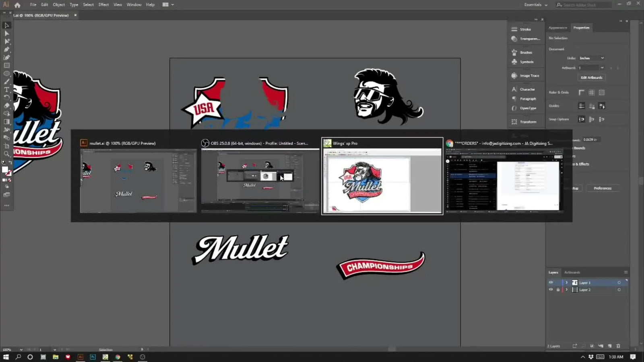This screenshot has width=644, height=362.
Task: Select the Eraser tool
Action: 6,105
